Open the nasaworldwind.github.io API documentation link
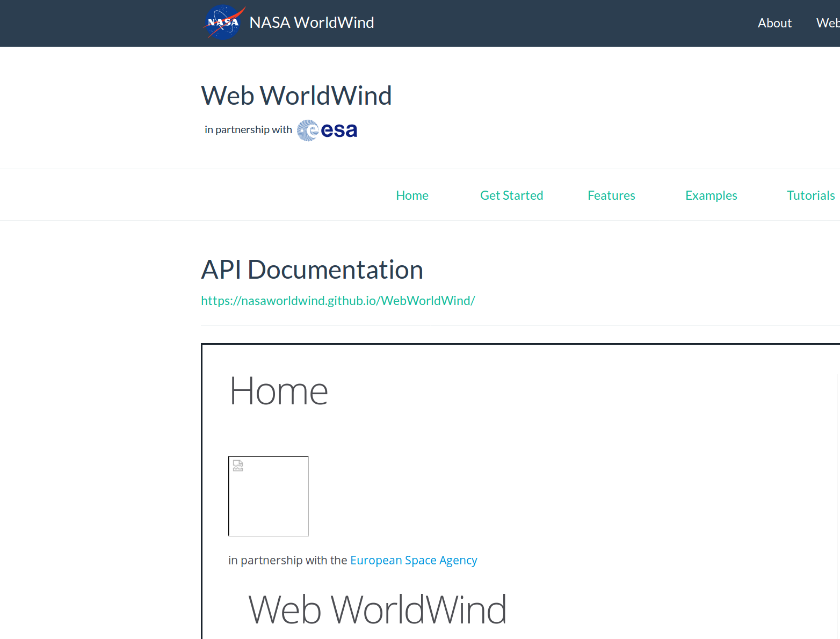The height and width of the screenshot is (639, 840). click(x=338, y=301)
